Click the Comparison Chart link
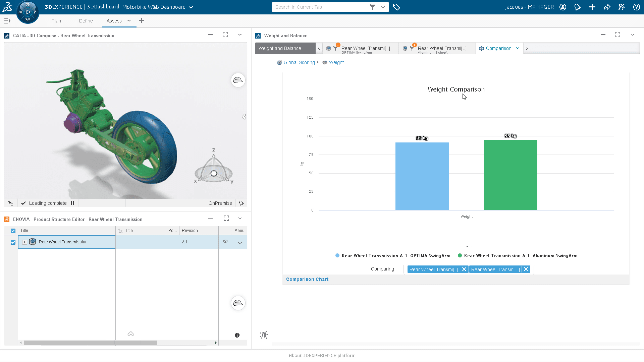 tap(307, 279)
